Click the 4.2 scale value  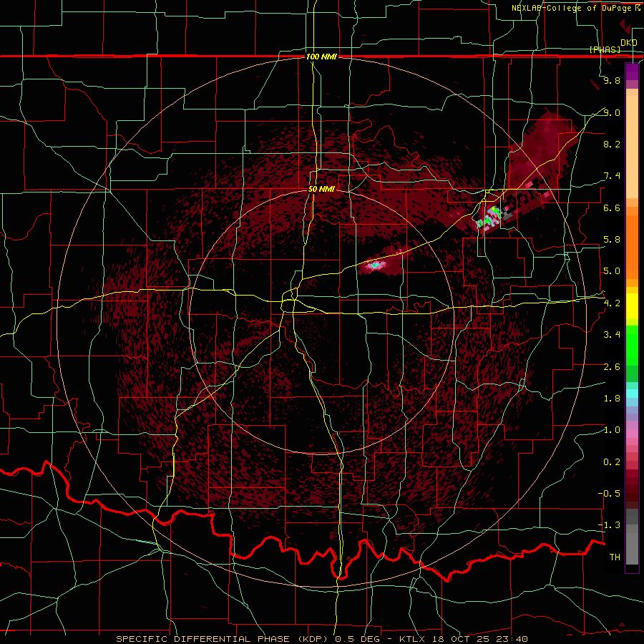[612, 303]
